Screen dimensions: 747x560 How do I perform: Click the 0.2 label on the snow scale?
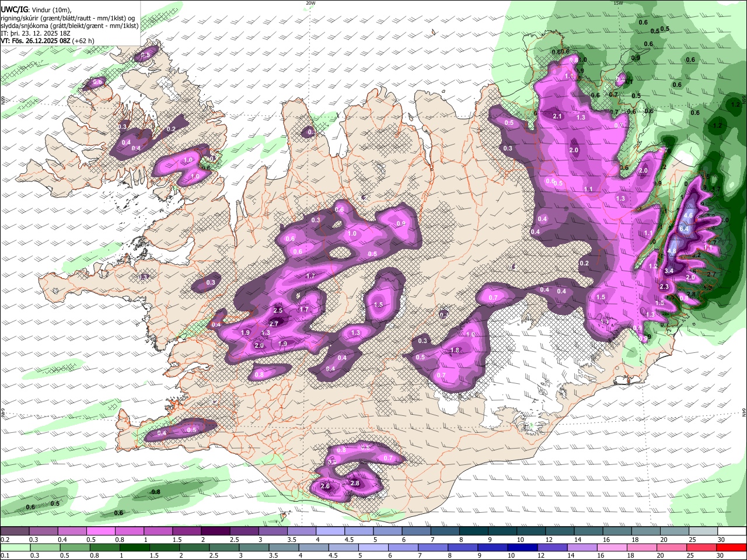point(5,540)
